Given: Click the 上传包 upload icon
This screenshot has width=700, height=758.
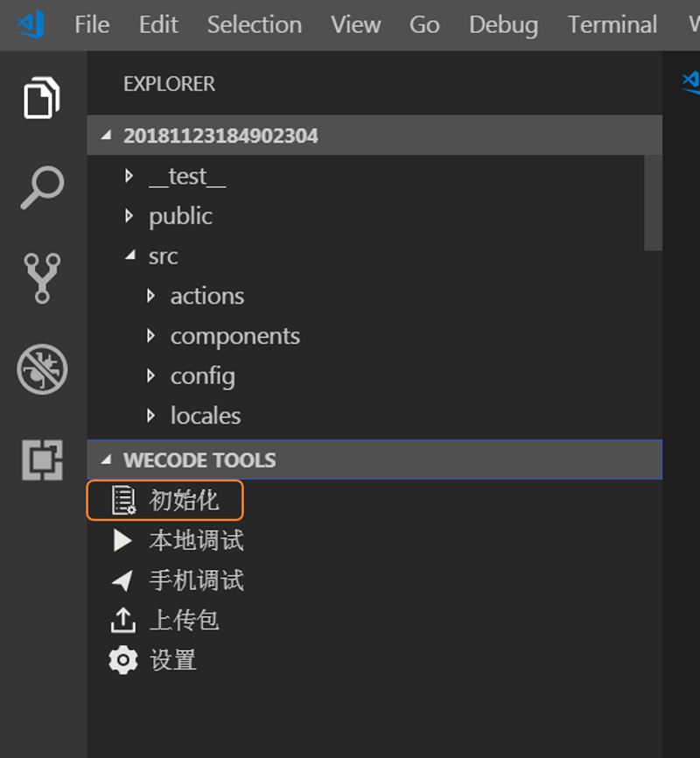Looking at the screenshot, I should click(x=123, y=621).
